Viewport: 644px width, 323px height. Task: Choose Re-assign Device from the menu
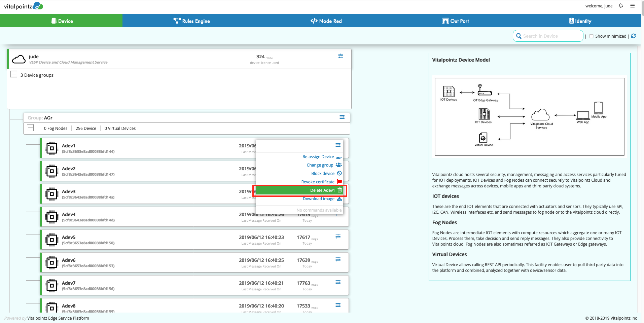(318, 157)
